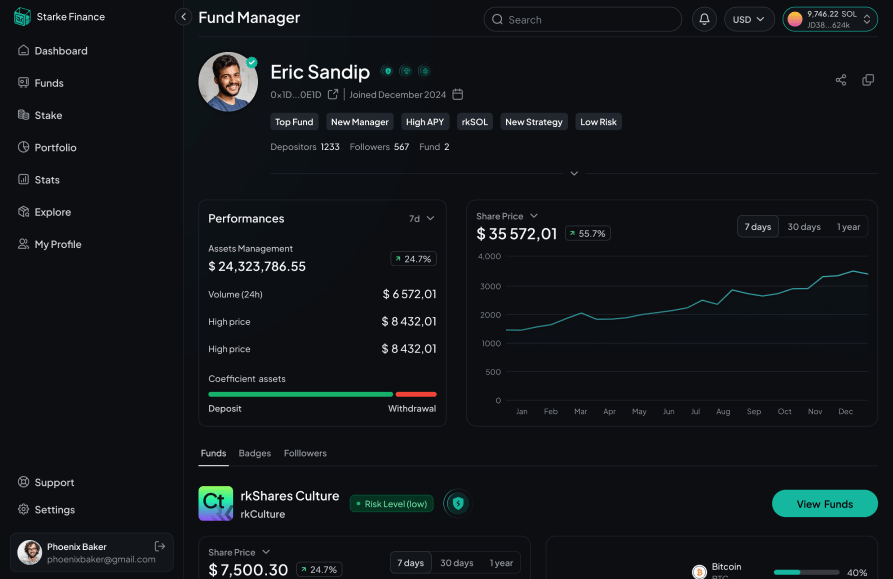Open Dashboard in the sidebar
This screenshot has height=579, width=893.
tap(53, 51)
